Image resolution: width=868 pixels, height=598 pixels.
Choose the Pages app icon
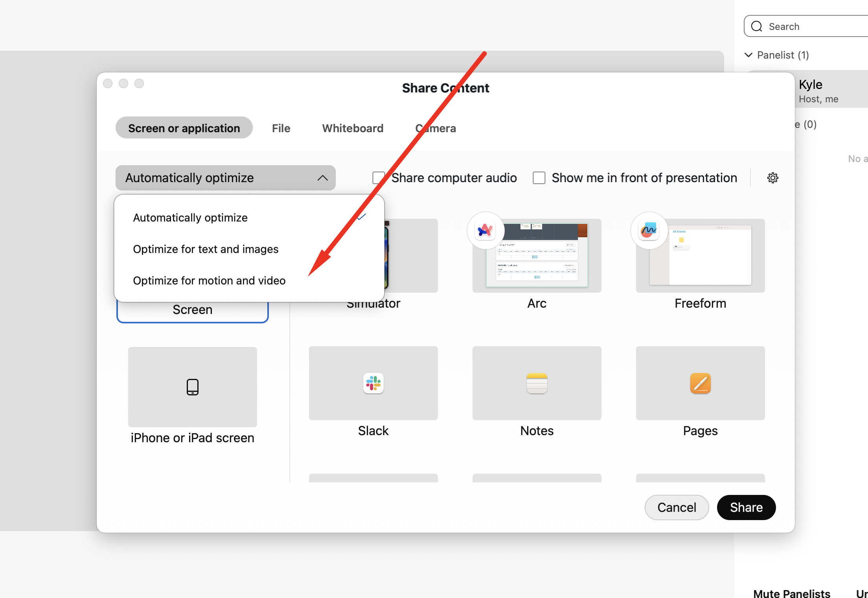pyautogui.click(x=700, y=383)
